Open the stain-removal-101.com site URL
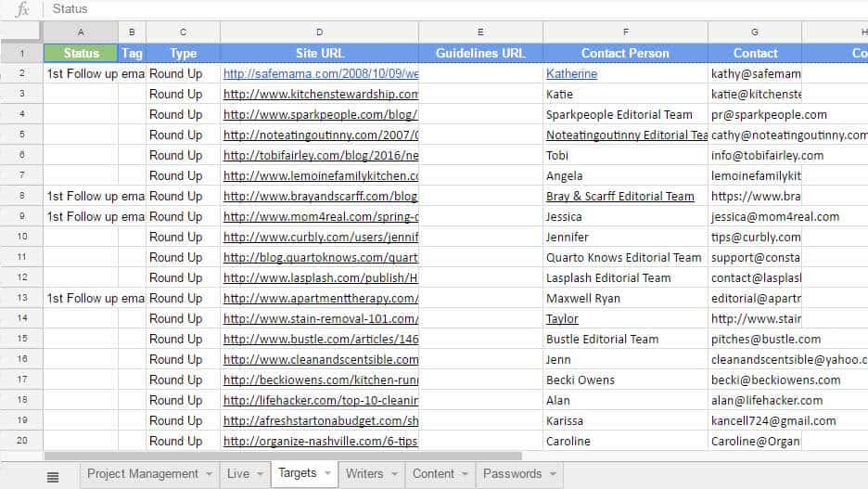 (x=321, y=319)
